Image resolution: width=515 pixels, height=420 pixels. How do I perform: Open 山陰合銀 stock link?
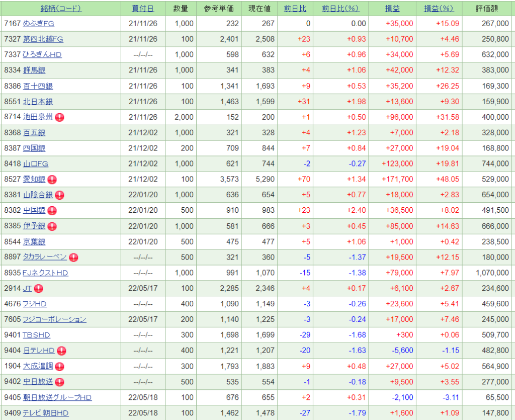click(x=38, y=194)
